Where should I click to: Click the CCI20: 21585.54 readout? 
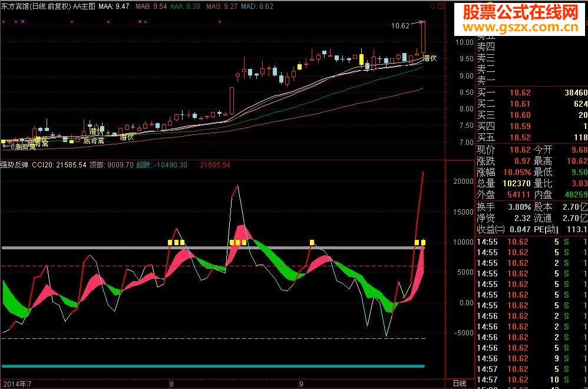pyautogui.click(x=59, y=164)
